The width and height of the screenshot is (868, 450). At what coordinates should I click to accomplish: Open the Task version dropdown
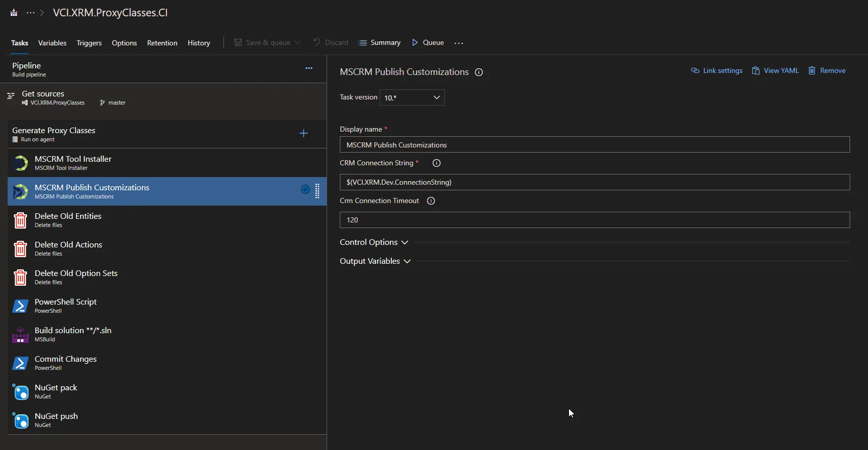click(412, 98)
